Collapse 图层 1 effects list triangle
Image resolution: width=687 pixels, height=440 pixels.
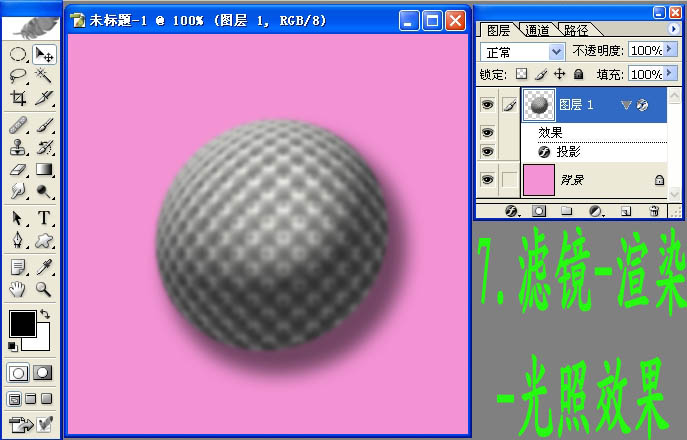[x=626, y=105]
